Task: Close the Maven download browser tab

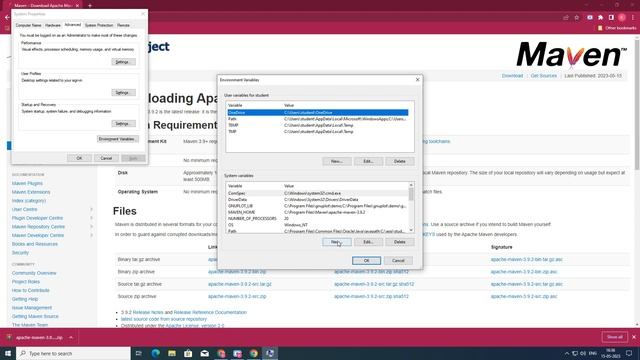Action: (x=78, y=6)
